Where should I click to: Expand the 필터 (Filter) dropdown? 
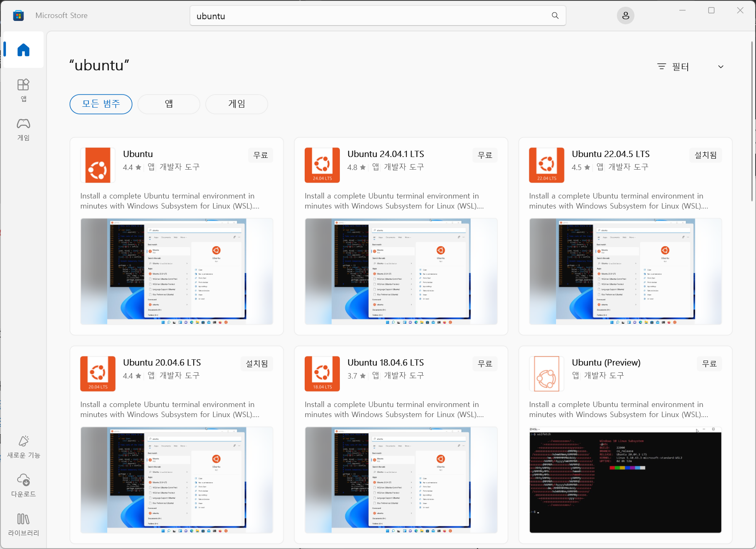coord(691,67)
